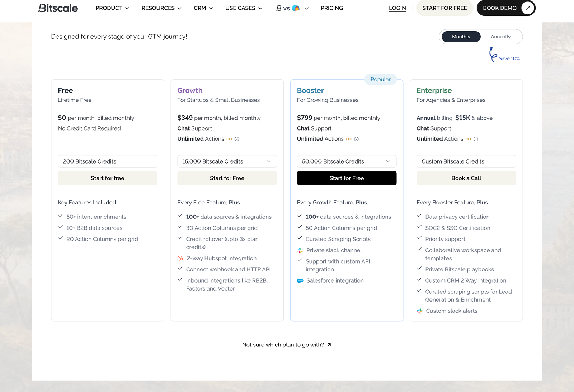Click Start For Free in header
Image resolution: width=574 pixels, height=392 pixels.
tap(445, 8)
